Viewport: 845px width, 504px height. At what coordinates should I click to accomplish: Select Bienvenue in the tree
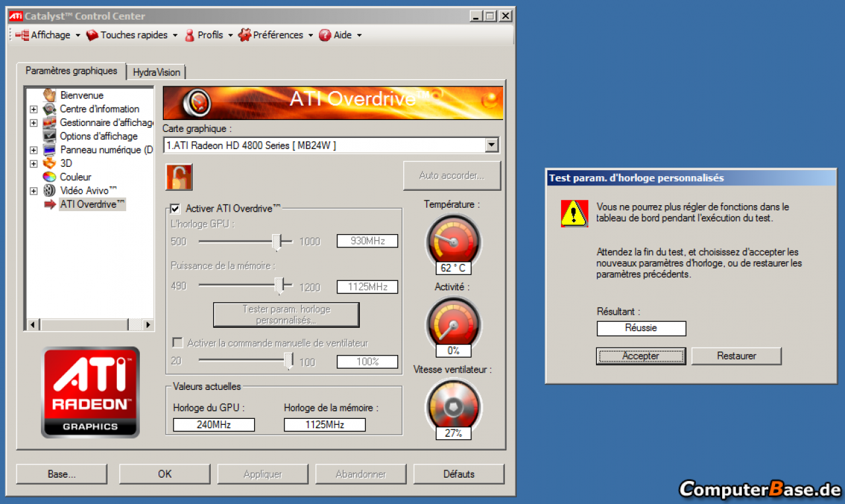(82, 95)
